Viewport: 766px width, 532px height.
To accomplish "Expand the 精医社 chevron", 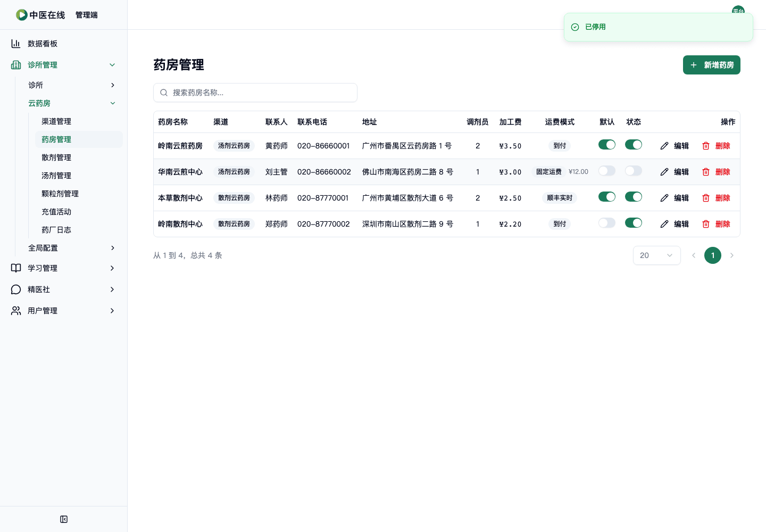I will (x=112, y=289).
